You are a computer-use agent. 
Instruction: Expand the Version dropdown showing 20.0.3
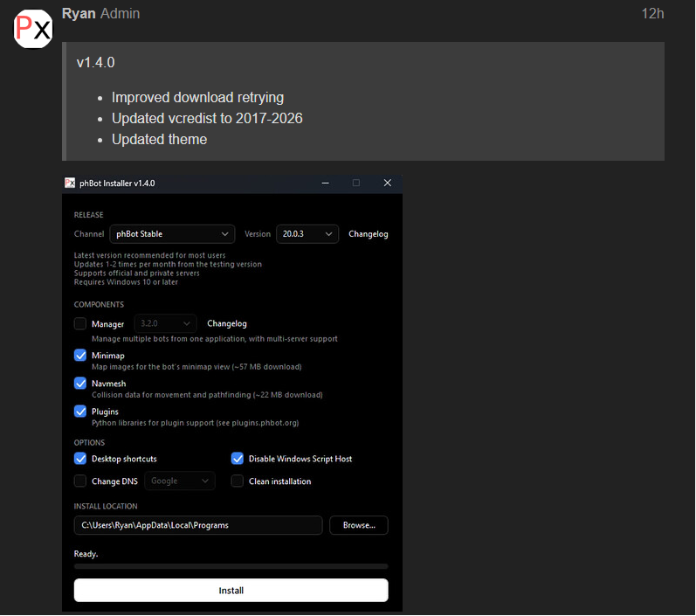(x=307, y=234)
